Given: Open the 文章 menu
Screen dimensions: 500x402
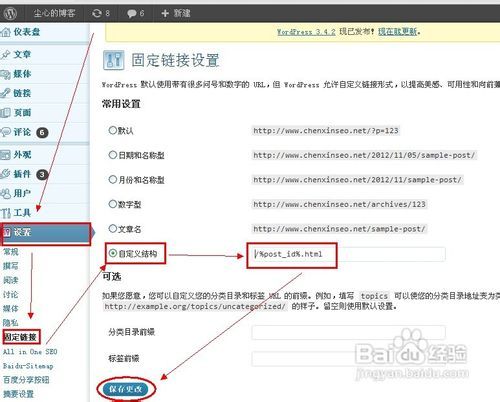Looking at the screenshot, I should [22, 54].
